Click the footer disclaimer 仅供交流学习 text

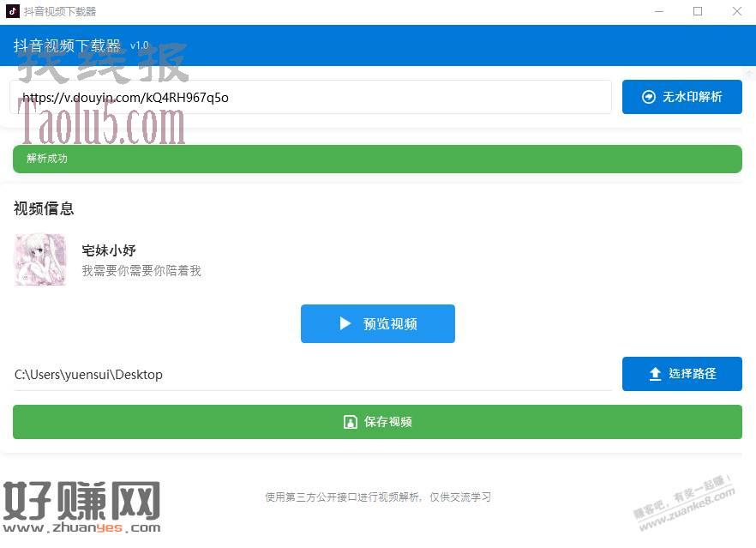(x=460, y=497)
